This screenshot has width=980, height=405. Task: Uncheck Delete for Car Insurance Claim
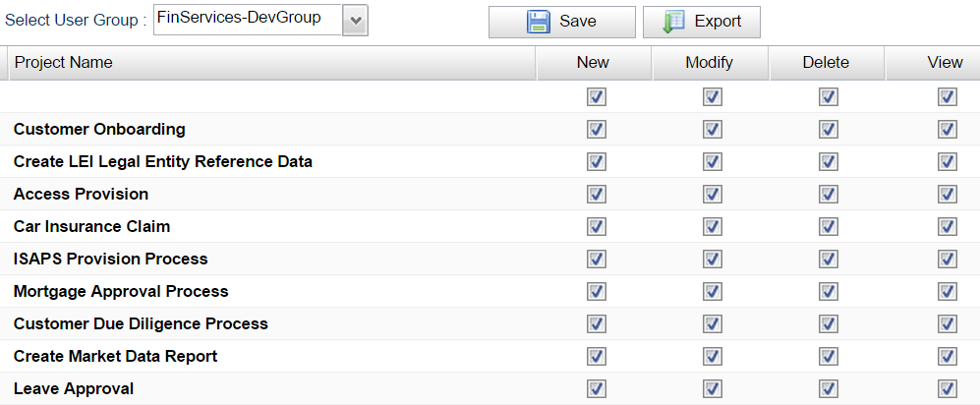click(828, 226)
